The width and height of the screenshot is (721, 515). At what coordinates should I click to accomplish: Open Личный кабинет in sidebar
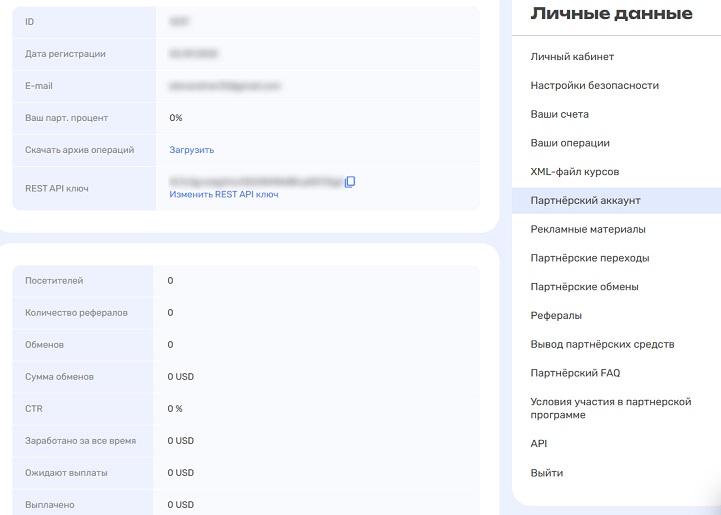[x=572, y=57]
